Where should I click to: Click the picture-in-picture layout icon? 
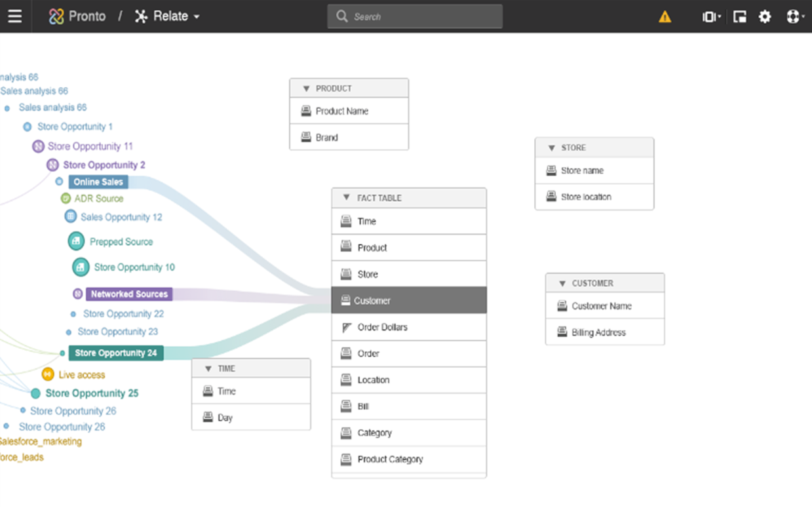(739, 17)
